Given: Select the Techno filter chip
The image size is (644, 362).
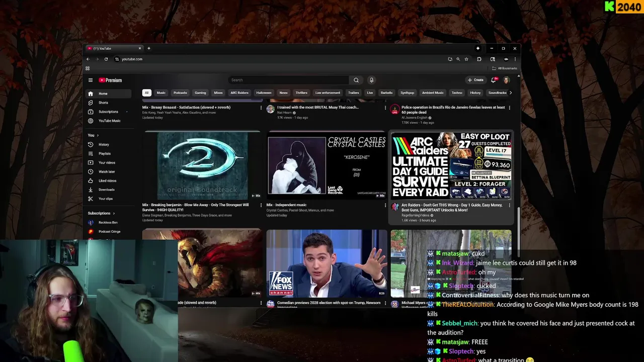Looking at the screenshot, I should click(457, 93).
